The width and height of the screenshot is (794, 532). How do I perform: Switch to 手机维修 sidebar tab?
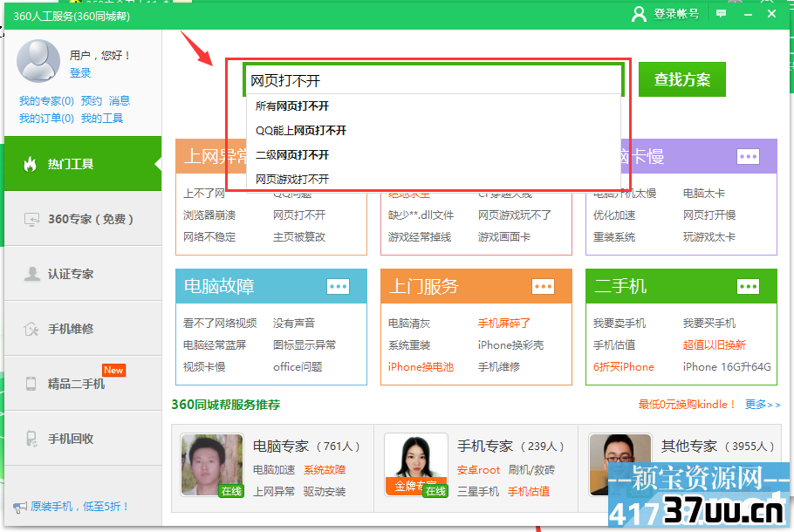[83, 329]
